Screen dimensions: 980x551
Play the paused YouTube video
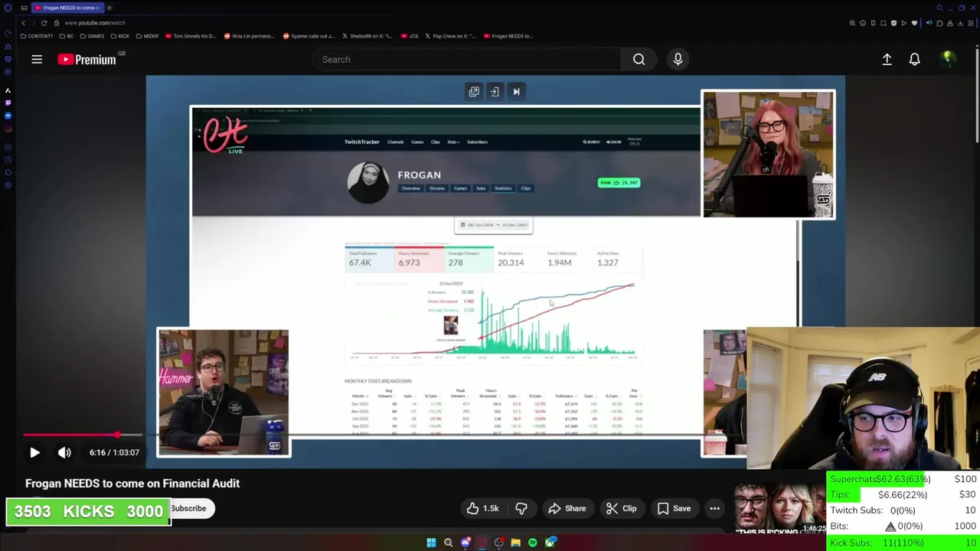pos(34,452)
